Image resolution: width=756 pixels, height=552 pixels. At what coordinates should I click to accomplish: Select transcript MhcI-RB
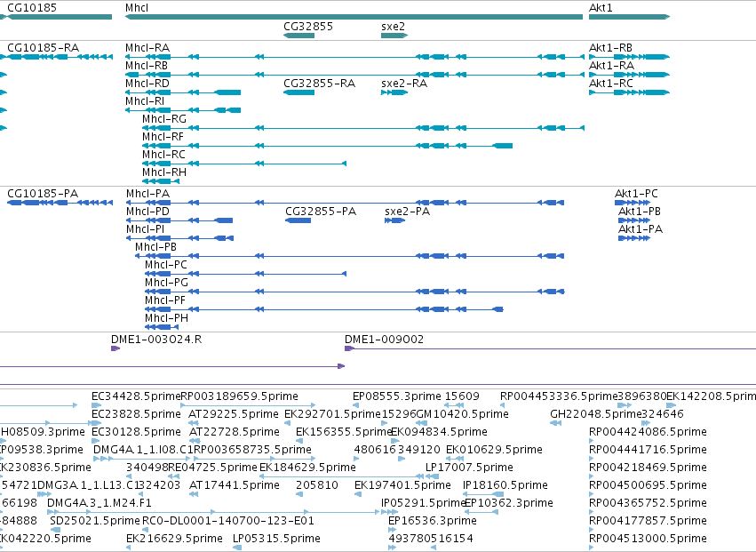[x=354, y=75]
